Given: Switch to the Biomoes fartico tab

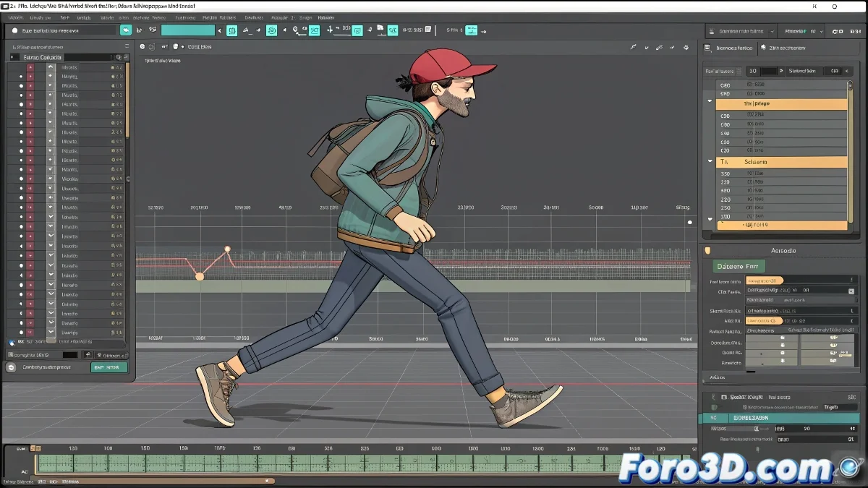Looking at the screenshot, I should point(730,48).
